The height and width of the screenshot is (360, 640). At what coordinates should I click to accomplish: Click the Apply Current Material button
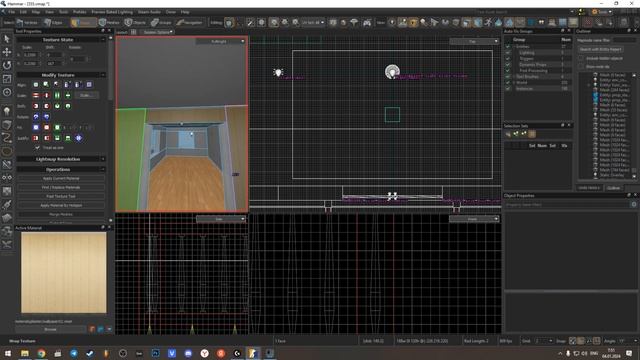point(61,178)
